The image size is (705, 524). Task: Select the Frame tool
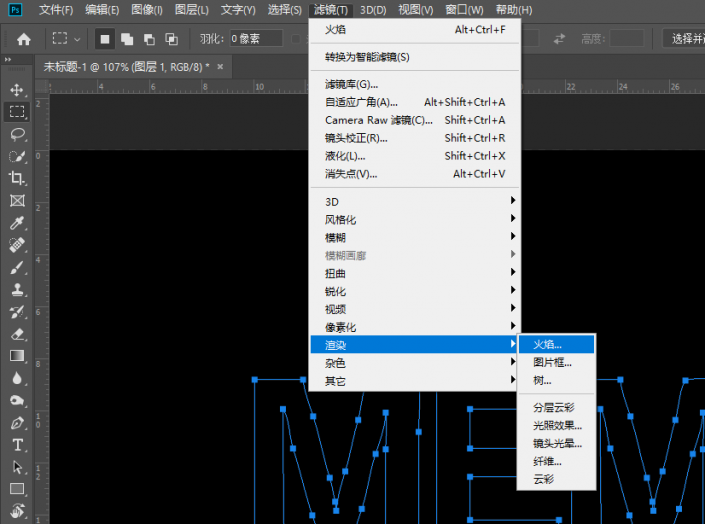click(x=17, y=201)
